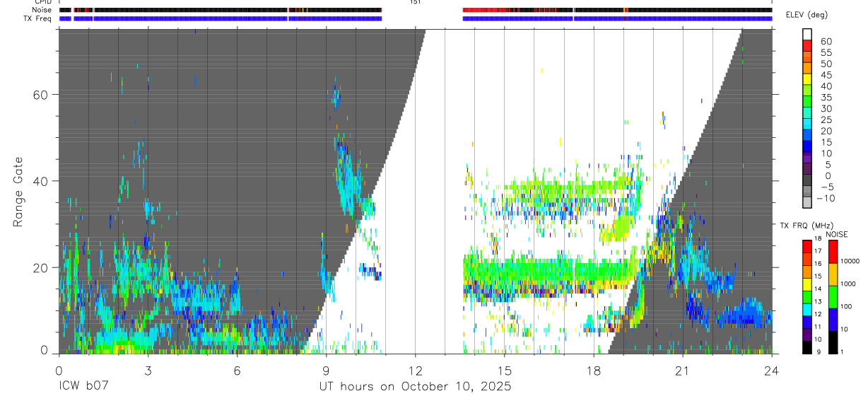The width and height of the screenshot is (868, 401).
Task: Pick the white top segment of ELEV colorbar
Action: pos(807,34)
